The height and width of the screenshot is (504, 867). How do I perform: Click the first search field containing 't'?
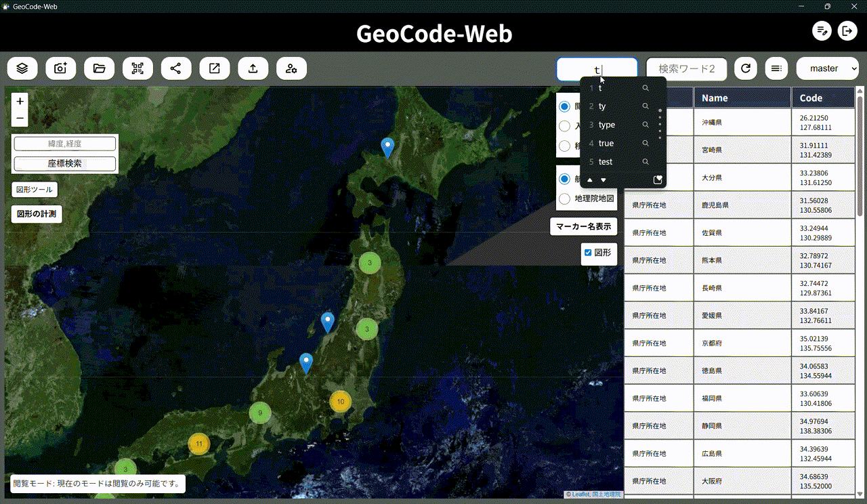pos(597,68)
